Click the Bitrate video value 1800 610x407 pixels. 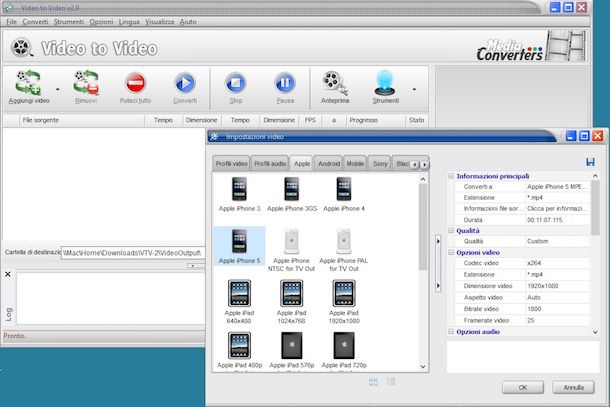[x=557, y=309]
